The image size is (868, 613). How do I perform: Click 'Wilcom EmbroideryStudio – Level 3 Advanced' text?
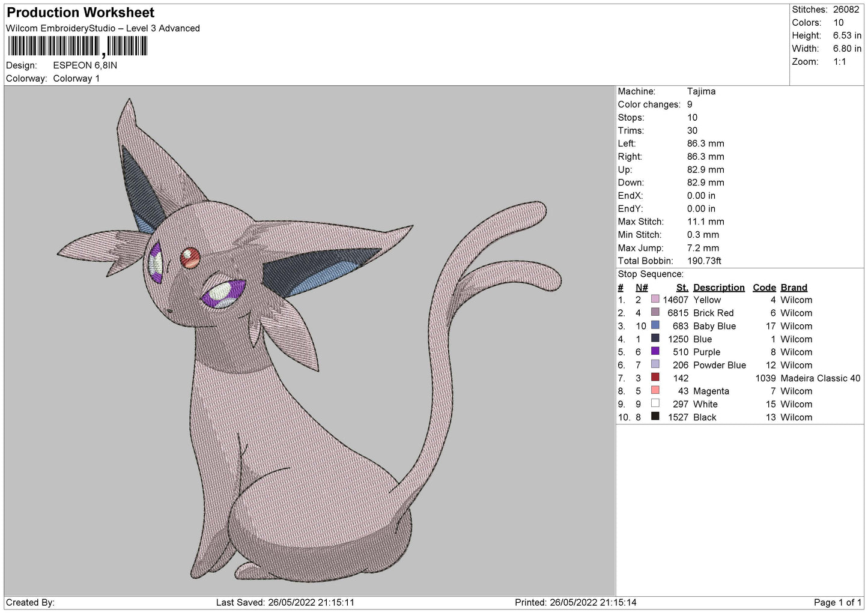[x=103, y=28]
